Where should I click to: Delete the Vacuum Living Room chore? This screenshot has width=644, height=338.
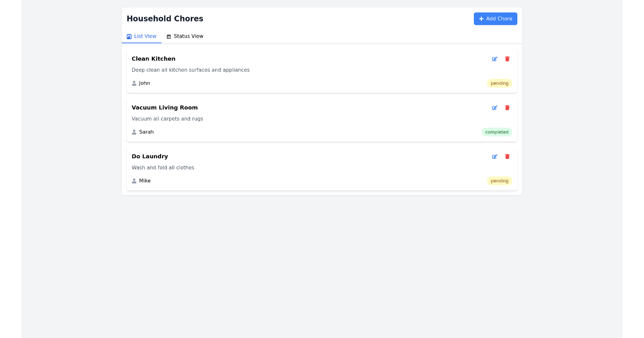[507, 108]
